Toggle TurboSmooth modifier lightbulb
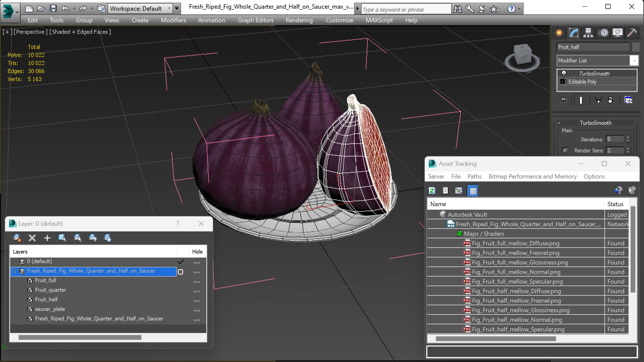 point(564,73)
